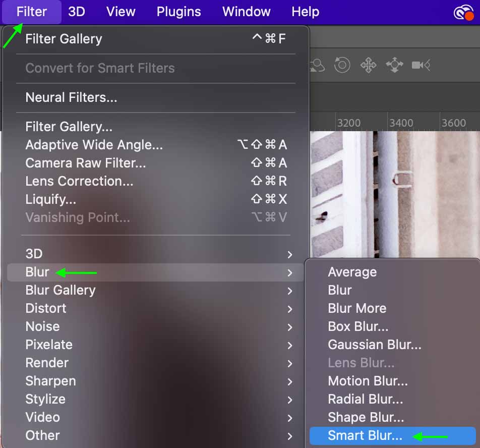Click the 3D slide icon
Viewport: 480px width, 448px height.
395,65
